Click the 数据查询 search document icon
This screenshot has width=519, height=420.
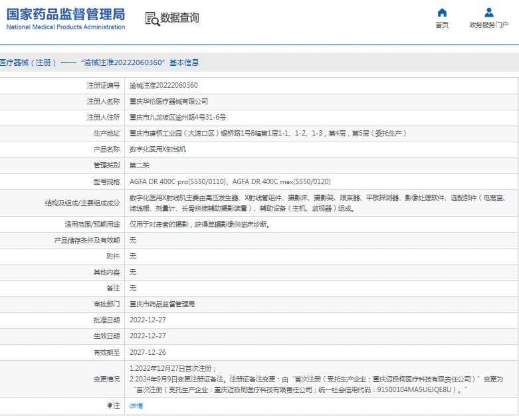click(x=152, y=19)
